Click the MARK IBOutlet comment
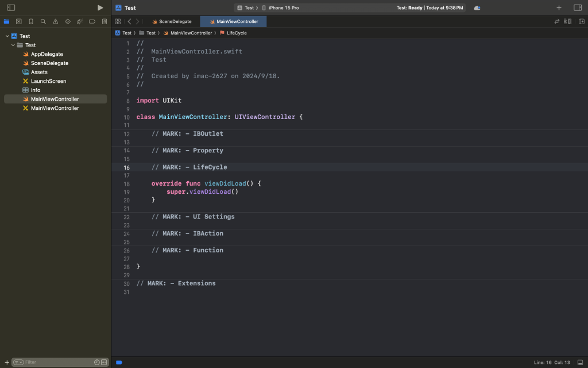This screenshot has width=588, height=368. (x=187, y=133)
